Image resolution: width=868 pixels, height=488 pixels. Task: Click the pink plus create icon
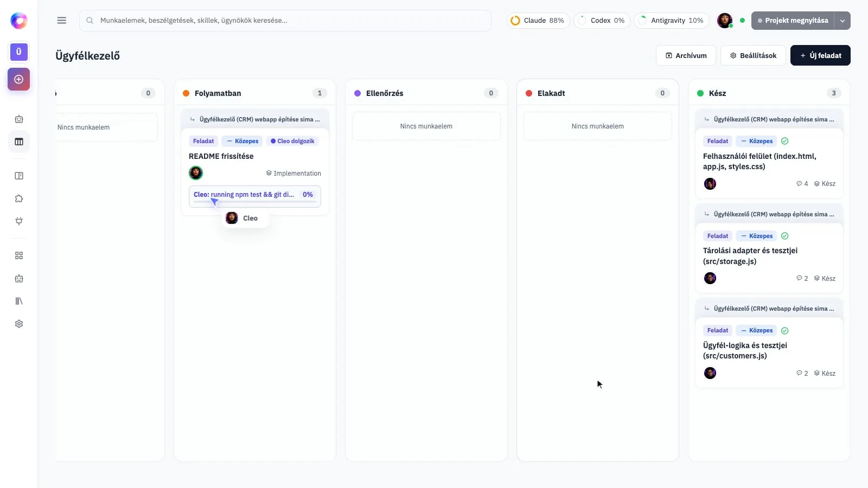click(x=19, y=79)
